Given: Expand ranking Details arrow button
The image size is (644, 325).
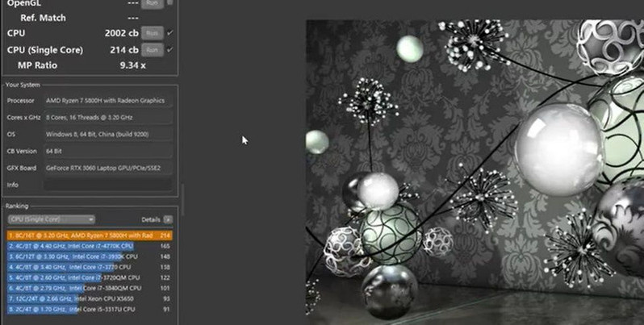Looking at the screenshot, I should pyautogui.click(x=168, y=219).
